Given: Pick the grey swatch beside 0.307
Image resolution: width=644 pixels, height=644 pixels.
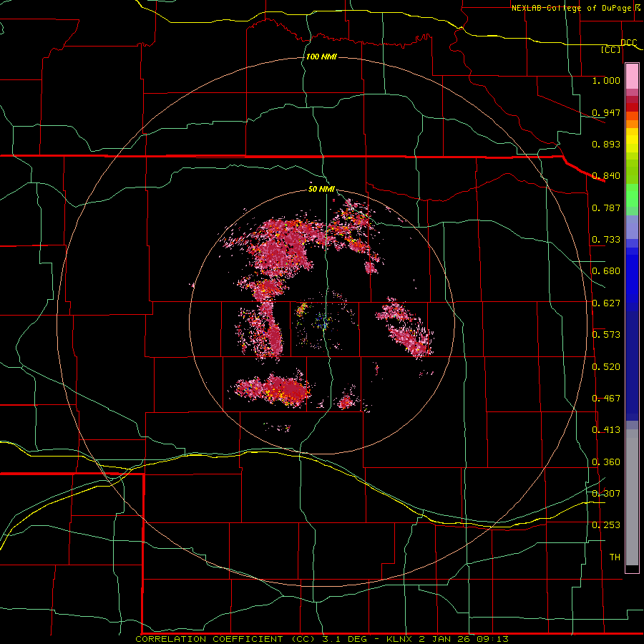Looking at the screenshot, I should (632, 497).
